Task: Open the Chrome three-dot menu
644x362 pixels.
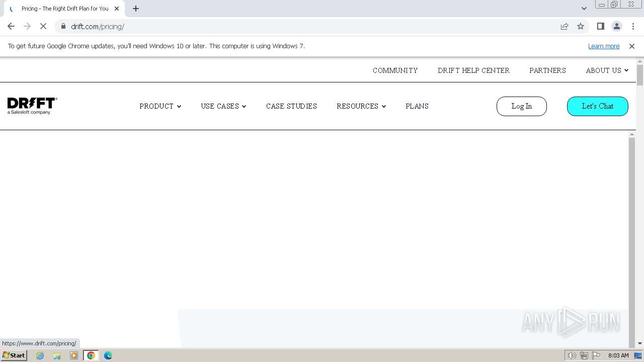Action: [633, 26]
